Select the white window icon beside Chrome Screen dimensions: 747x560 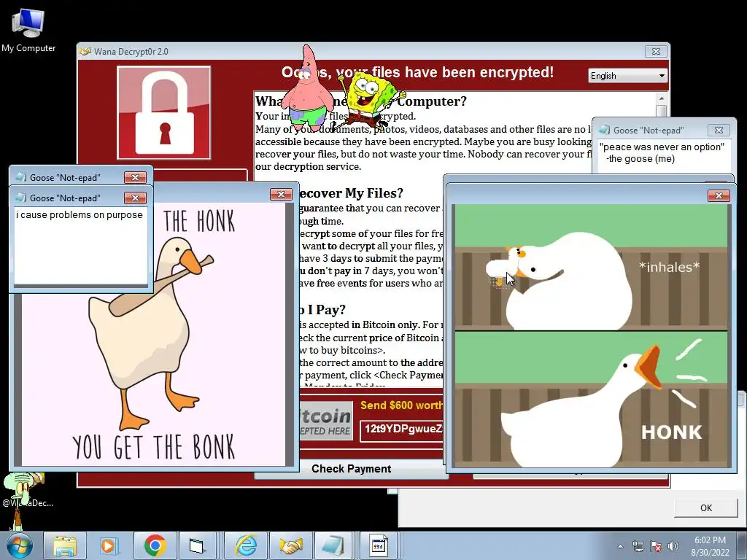coord(196,546)
